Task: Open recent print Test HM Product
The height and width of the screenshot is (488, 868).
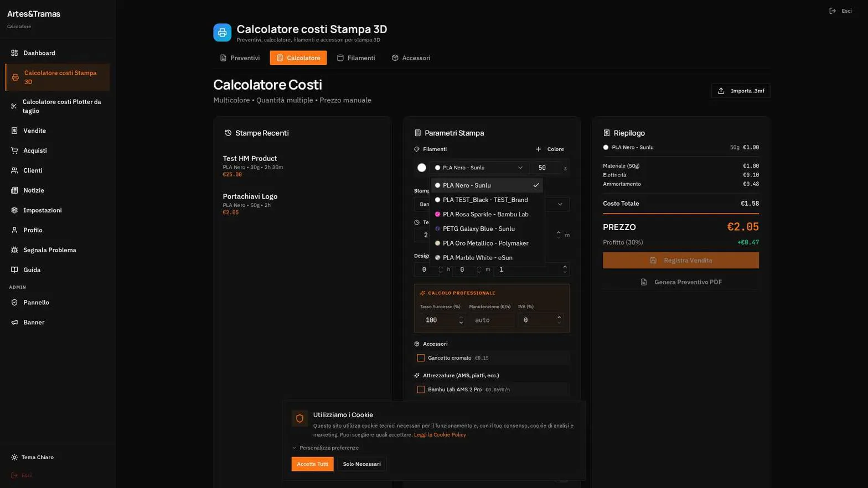Action: pos(302,166)
